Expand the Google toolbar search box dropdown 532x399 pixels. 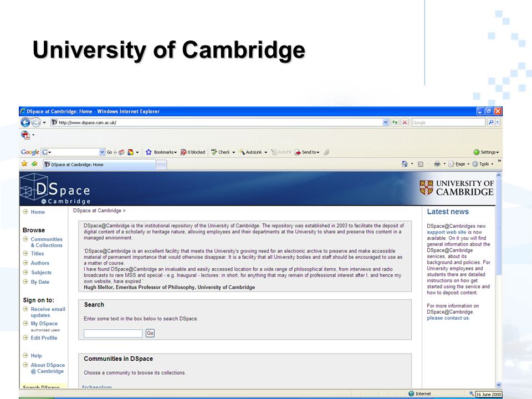pos(102,152)
